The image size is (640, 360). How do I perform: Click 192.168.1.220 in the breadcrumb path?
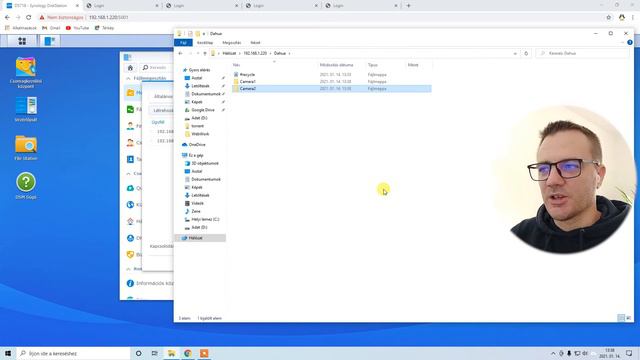[255, 53]
